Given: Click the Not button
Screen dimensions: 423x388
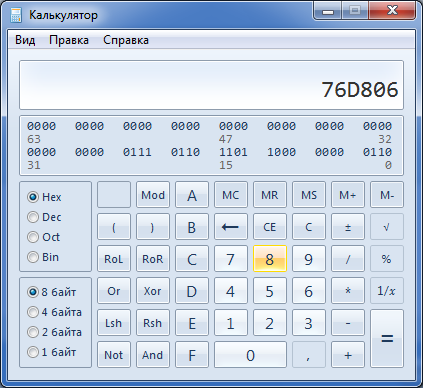Looking at the screenshot, I should [x=114, y=355].
